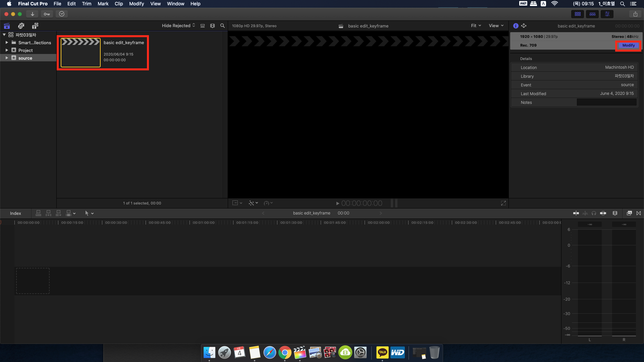Click in the Notes input field
The image size is (644, 362).
[606, 103]
